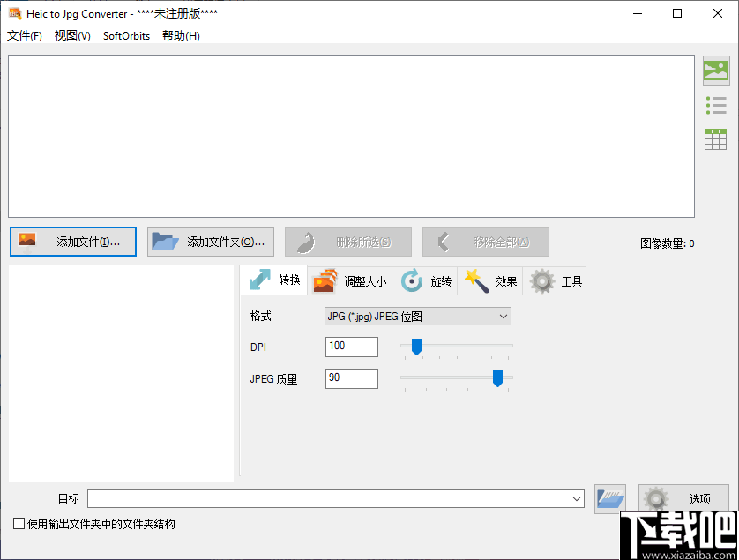This screenshot has width=739, height=560.
Task: Click the magic wand icon on 效果 tab
Action: coord(476,280)
